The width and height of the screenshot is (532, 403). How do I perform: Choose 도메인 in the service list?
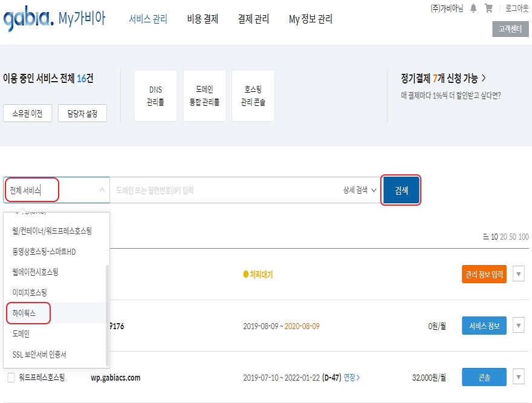(21, 333)
